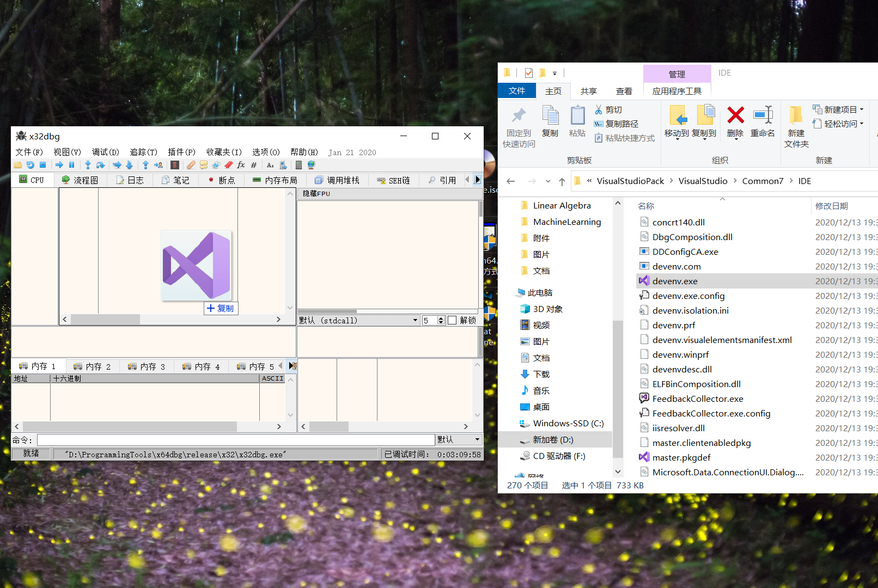Click the properties checkmark in quick access toolbar
The height and width of the screenshot is (588, 878).
click(529, 73)
